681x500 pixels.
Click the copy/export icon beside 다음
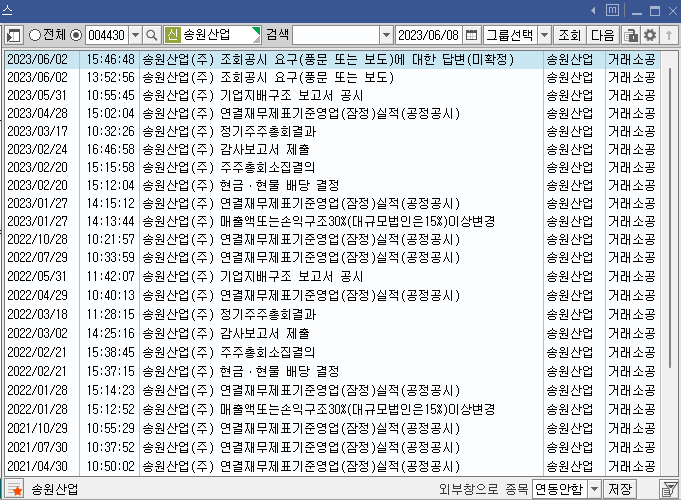631,35
